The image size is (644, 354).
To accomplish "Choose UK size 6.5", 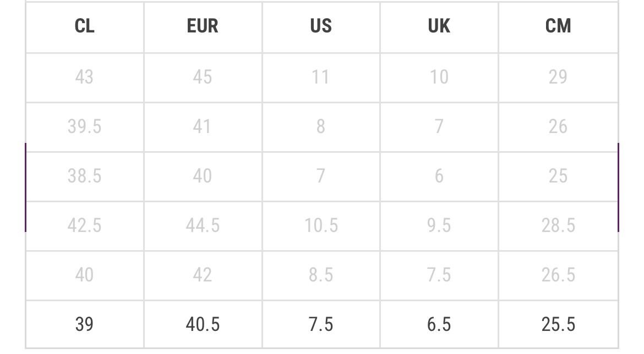I will click(439, 324).
